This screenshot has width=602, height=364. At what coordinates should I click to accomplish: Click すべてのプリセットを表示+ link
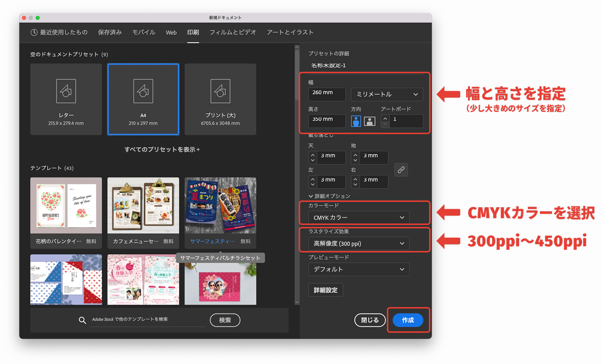(x=162, y=149)
